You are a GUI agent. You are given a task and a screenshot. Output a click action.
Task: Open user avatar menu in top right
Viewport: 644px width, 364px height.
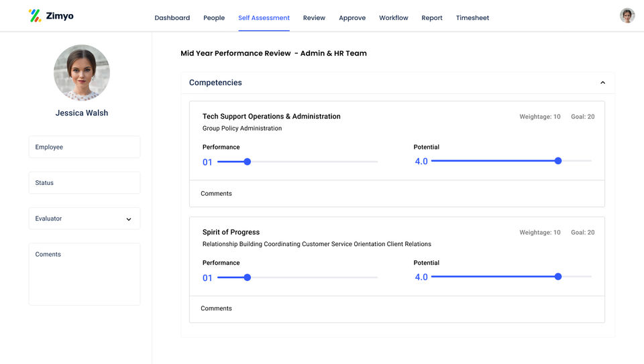coord(627,16)
